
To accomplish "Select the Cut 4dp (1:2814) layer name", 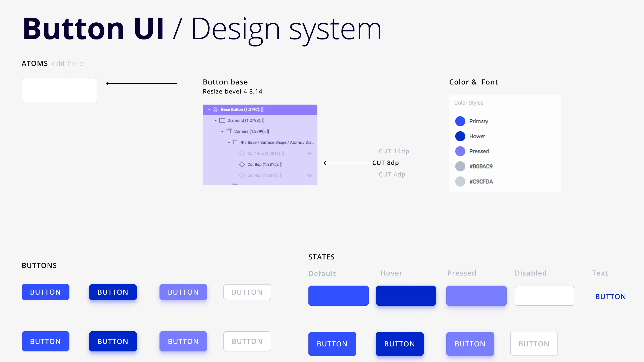I will click(x=264, y=175).
